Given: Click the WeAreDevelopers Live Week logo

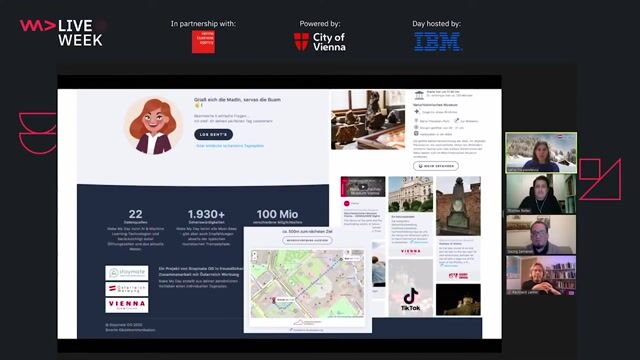Looking at the screenshot, I should [x=61, y=33].
